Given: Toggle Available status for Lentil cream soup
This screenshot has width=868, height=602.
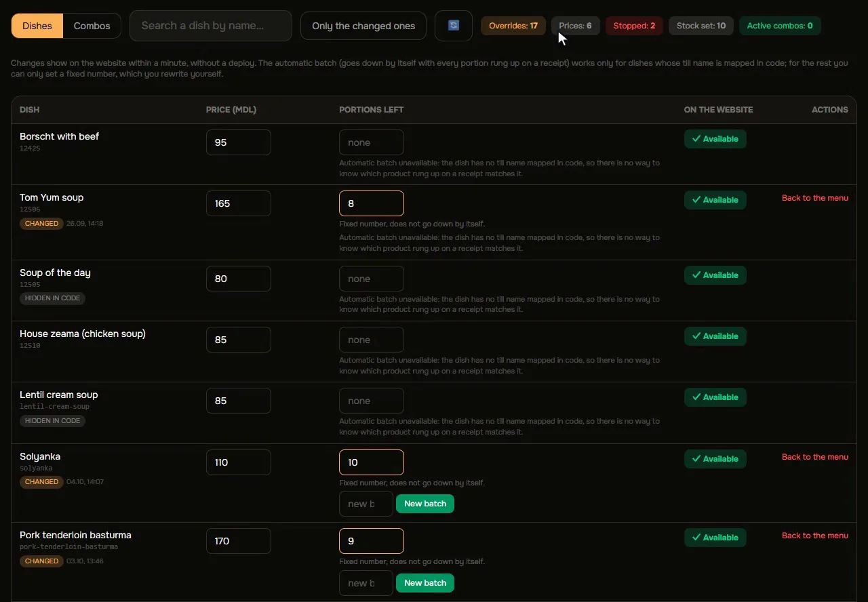Looking at the screenshot, I should click(715, 397).
